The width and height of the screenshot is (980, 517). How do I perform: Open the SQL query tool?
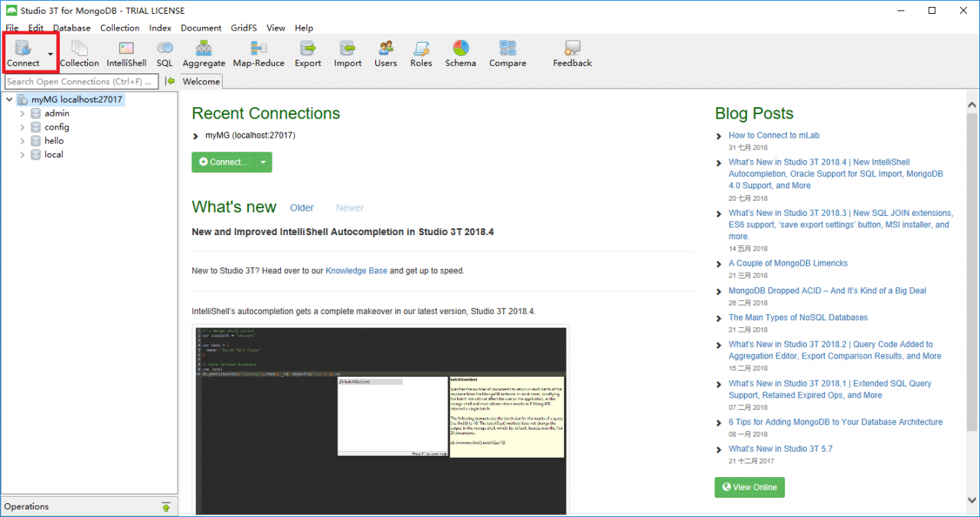(164, 52)
